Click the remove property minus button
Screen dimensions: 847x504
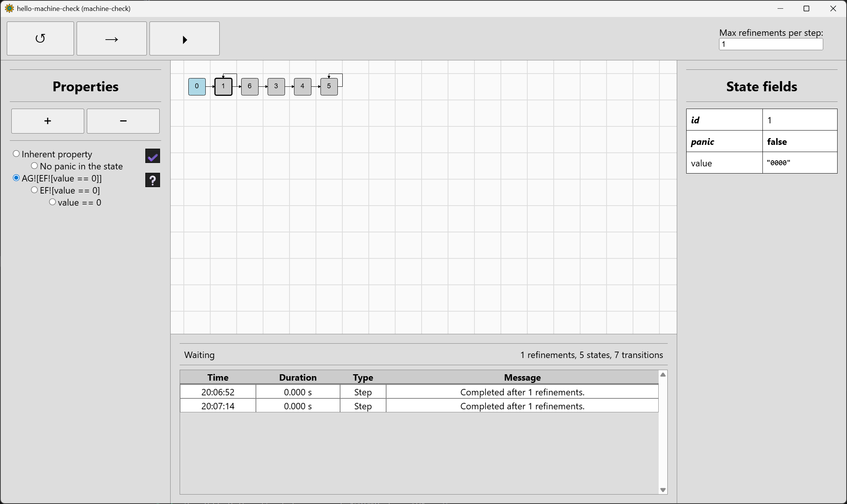pyautogui.click(x=123, y=121)
